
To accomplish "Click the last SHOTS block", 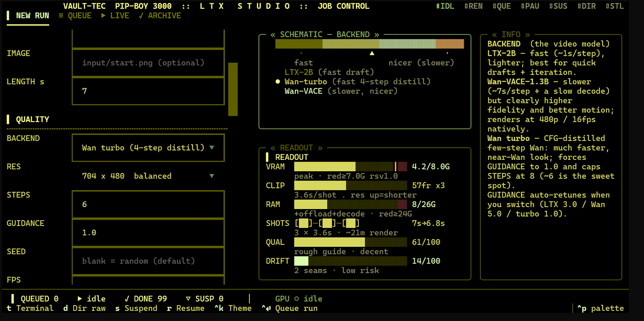I will tap(351, 223).
